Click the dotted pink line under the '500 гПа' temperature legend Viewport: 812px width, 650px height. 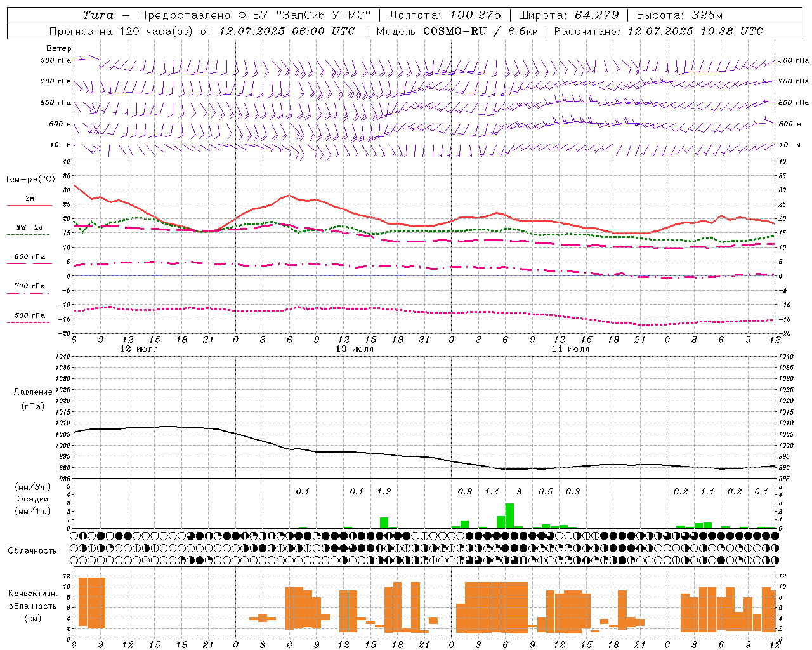point(29,322)
